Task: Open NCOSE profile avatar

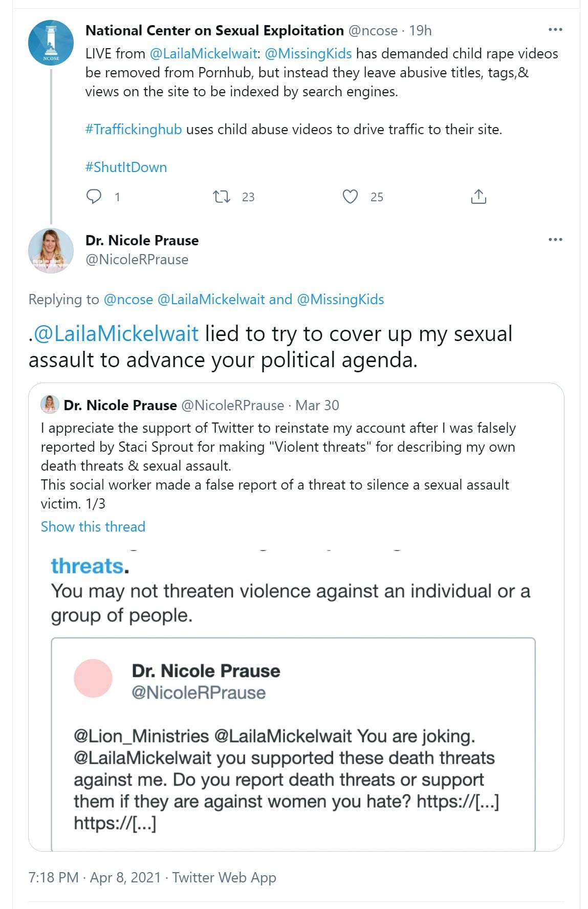Action: 51,43
